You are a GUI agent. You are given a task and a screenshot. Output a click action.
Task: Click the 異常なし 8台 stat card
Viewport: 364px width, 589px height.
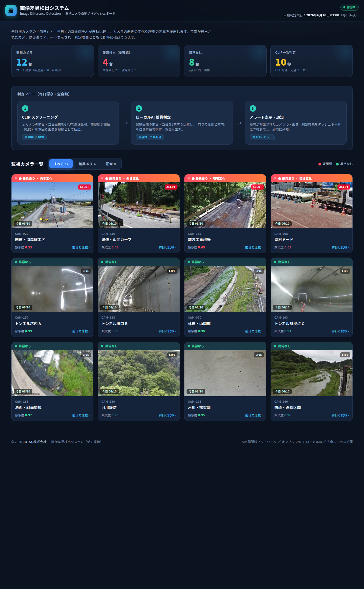[x=225, y=61]
